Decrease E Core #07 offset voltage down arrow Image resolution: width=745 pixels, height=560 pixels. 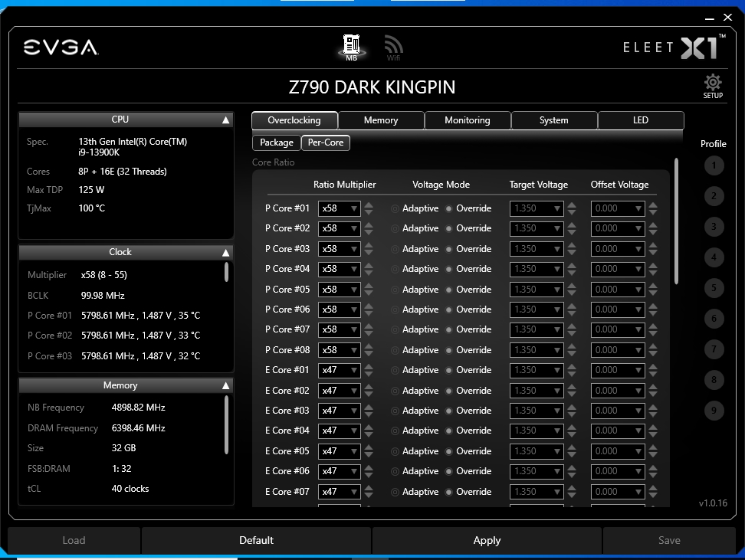point(653,496)
